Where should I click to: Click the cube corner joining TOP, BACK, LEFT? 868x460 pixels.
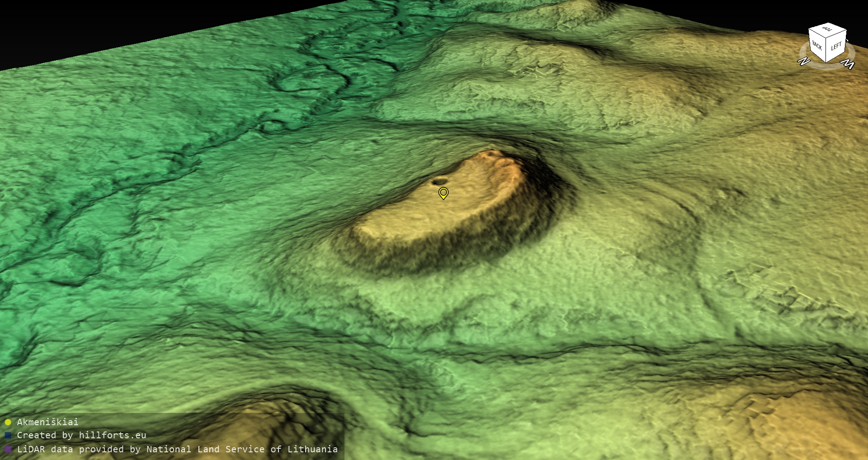coord(827,37)
